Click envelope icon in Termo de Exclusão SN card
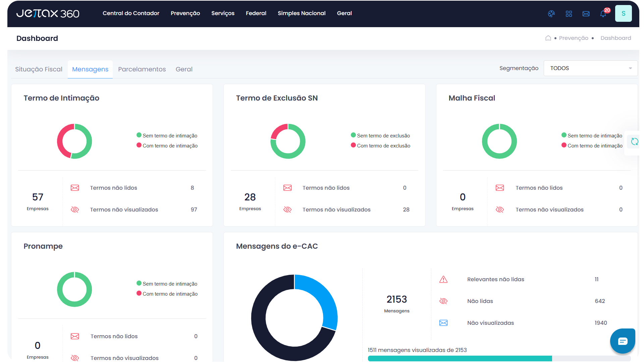 tap(287, 188)
